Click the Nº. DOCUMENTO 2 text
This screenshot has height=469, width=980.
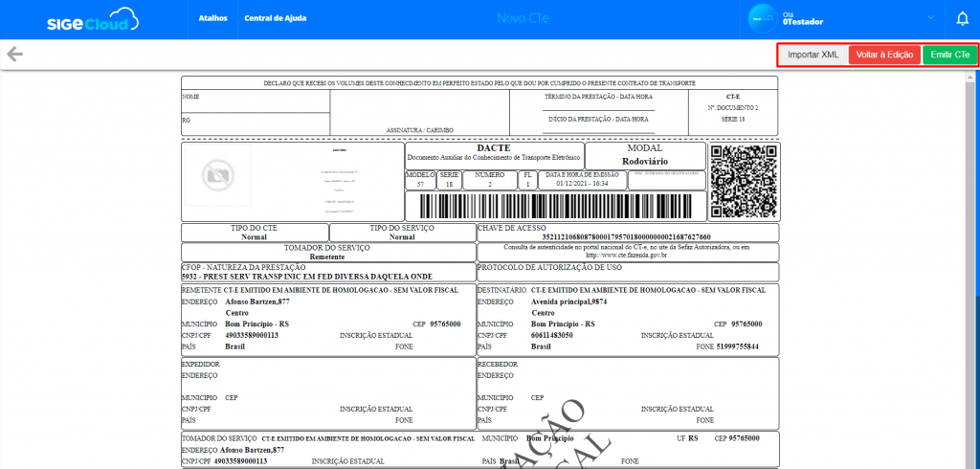tap(732, 108)
